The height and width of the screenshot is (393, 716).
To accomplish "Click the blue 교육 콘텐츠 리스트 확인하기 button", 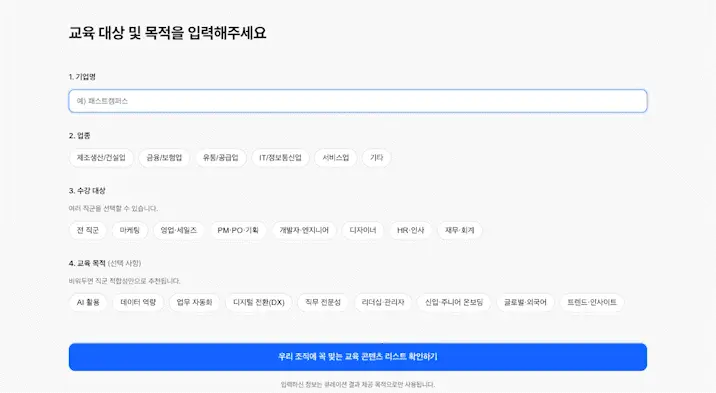I will (358, 357).
